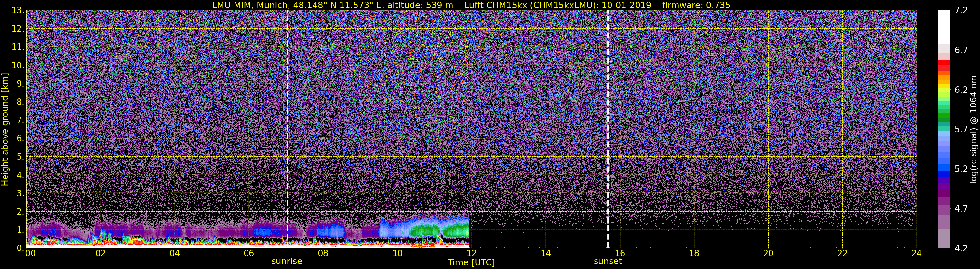
Task: Click the date '10-01-2019' in the title
Action: pyautogui.click(x=626, y=5)
